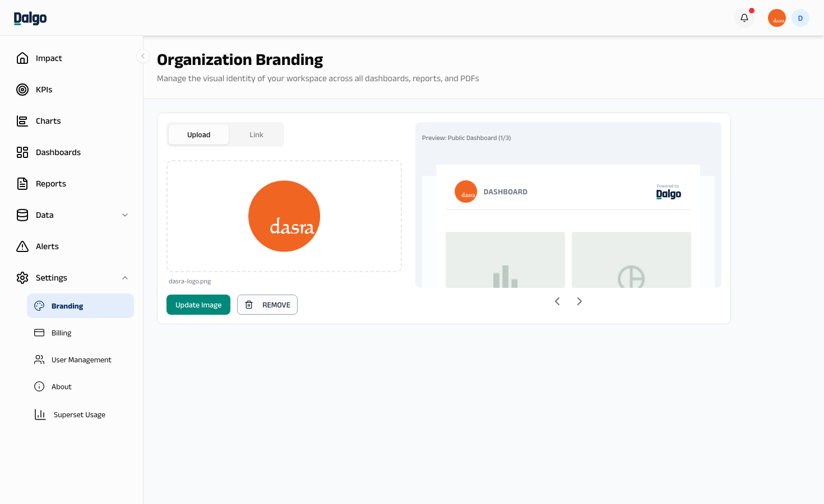Collapse the Settings menu chevron

(x=125, y=278)
